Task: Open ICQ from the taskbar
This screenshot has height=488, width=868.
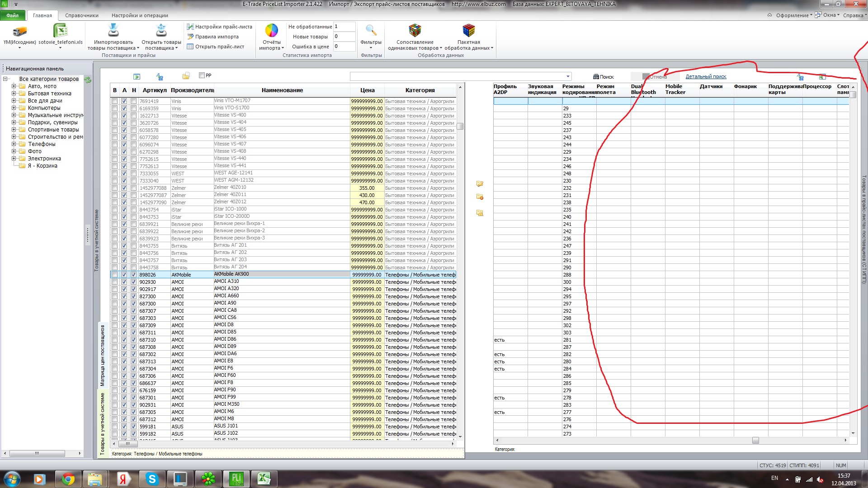Action: point(208,479)
